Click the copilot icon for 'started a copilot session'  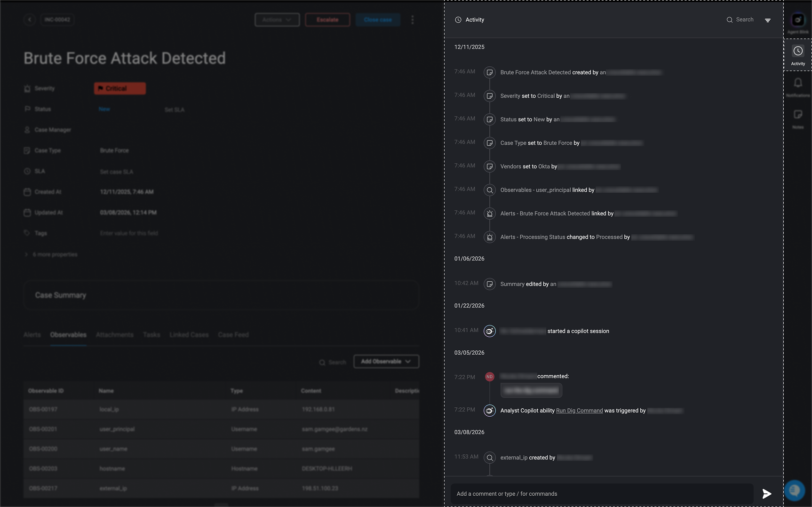coord(490,331)
